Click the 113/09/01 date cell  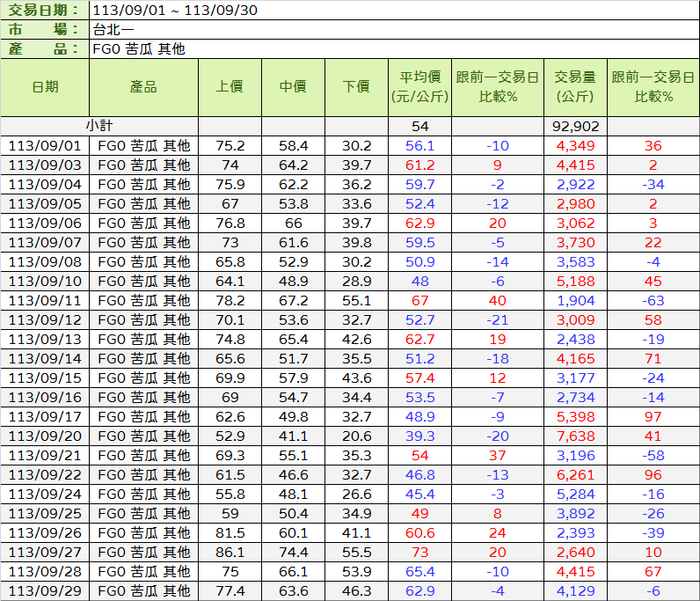point(45,146)
